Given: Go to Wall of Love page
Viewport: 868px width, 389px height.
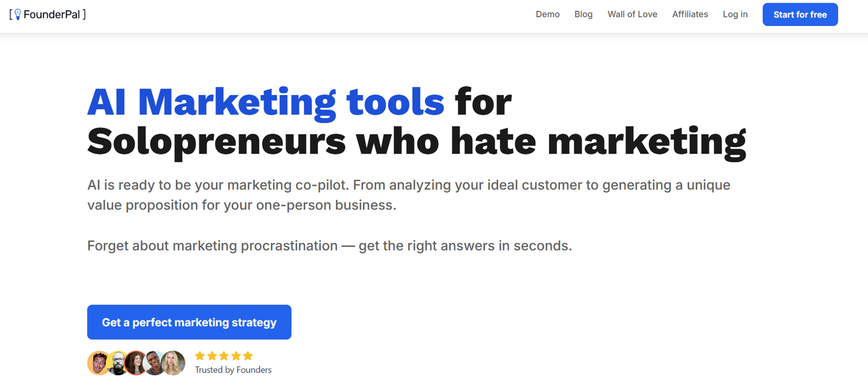Looking at the screenshot, I should pos(632,14).
